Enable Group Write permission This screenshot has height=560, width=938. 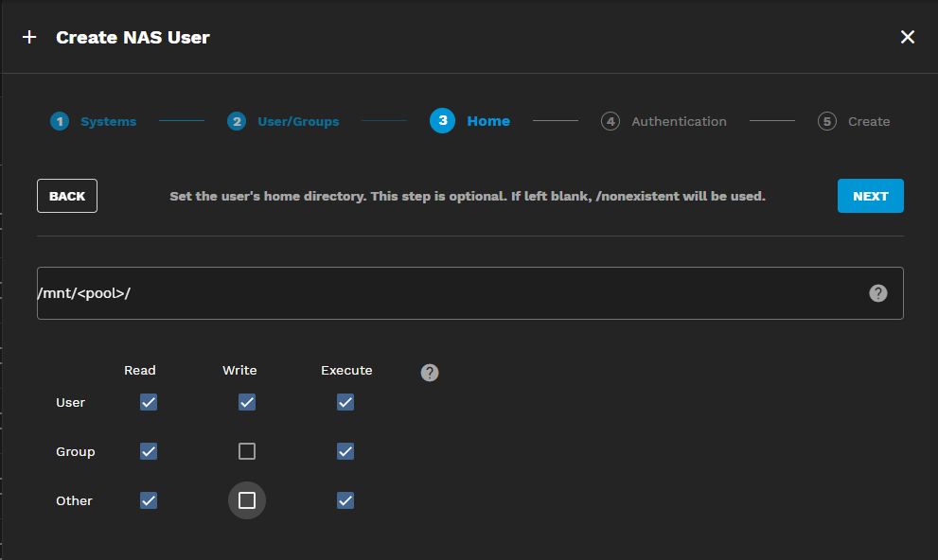pos(247,451)
